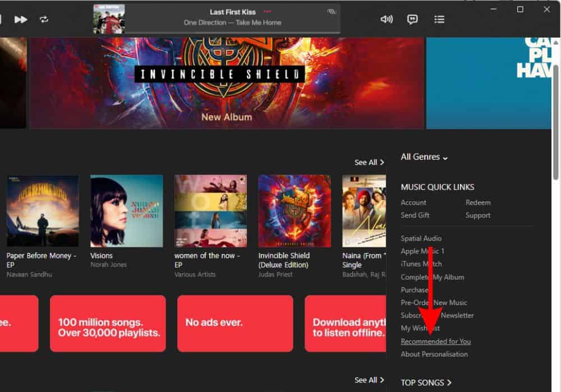561x392 pixels.
Task: Click the Invincible Shield New Album banner
Action: point(227,83)
